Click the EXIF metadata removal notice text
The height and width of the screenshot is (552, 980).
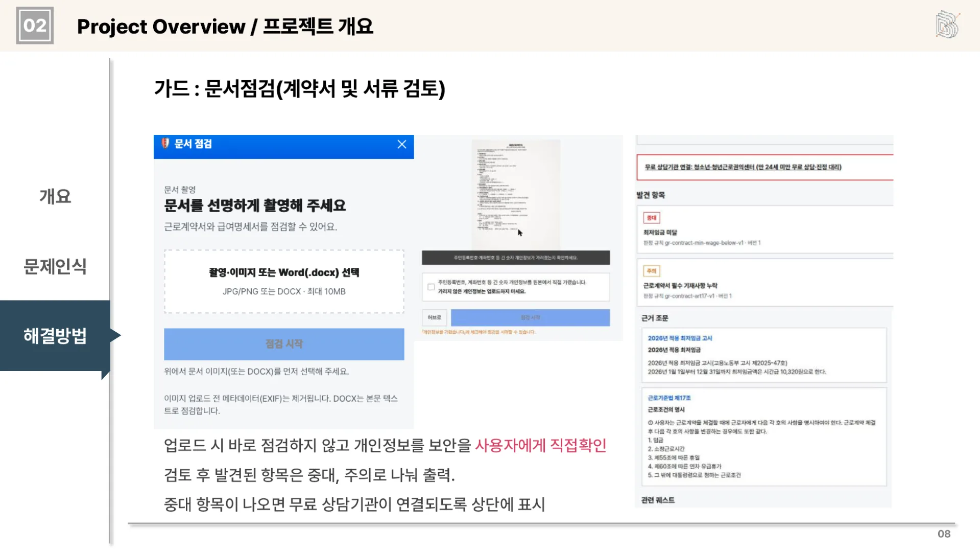[281, 404]
